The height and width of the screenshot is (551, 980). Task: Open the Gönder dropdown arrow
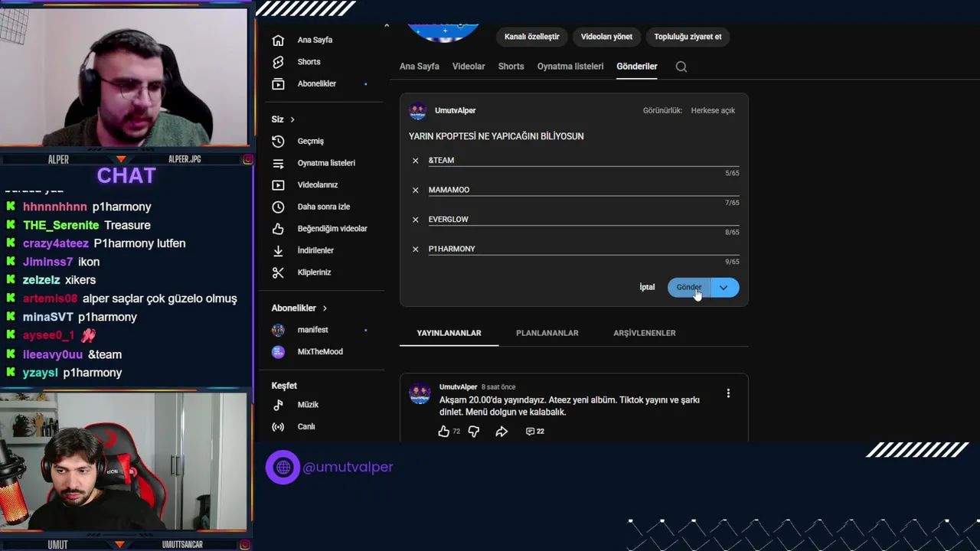pyautogui.click(x=724, y=288)
